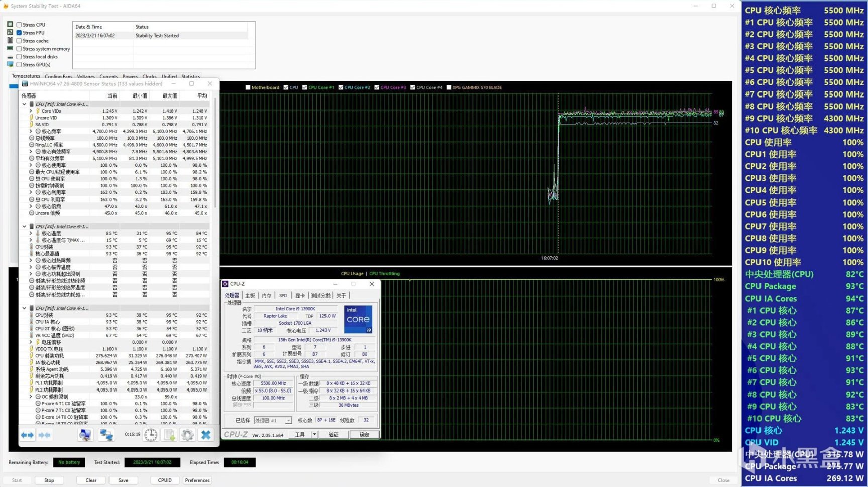Switch to the 显卡 tab in CPU-Z
Viewport: 868px width, 487px height.
(300, 295)
